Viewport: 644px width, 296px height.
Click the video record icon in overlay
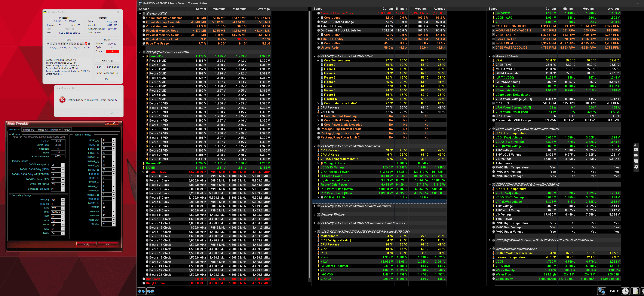pyautogui.click(x=636, y=155)
